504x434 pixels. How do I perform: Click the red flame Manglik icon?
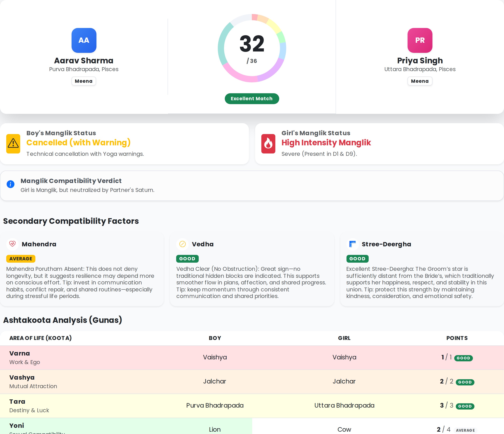(268, 144)
